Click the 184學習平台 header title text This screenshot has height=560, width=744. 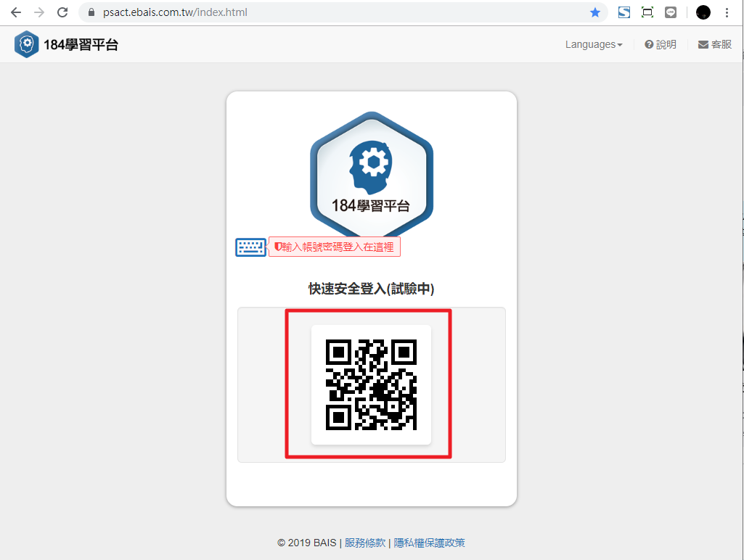point(81,44)
